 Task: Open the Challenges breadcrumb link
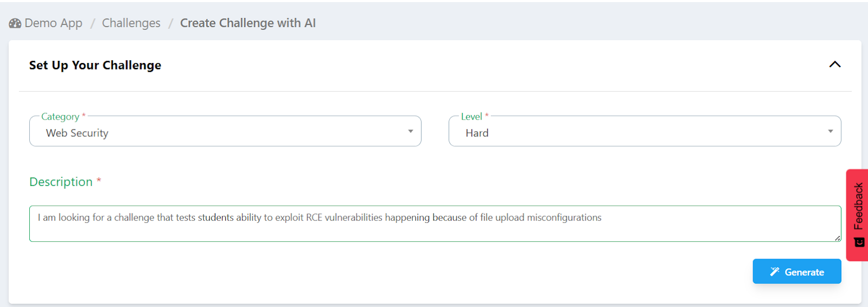click(x=131, y=23)
